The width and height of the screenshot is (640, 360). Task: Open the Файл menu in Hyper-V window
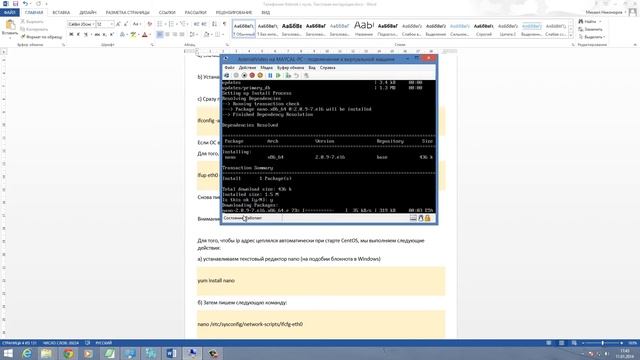click(x=229, y=68)
